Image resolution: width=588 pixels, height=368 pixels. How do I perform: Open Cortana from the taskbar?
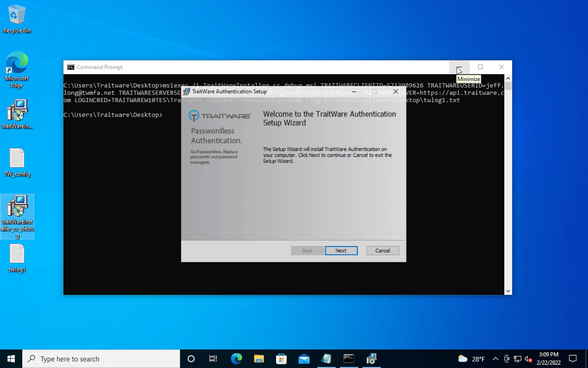[191, 359]
